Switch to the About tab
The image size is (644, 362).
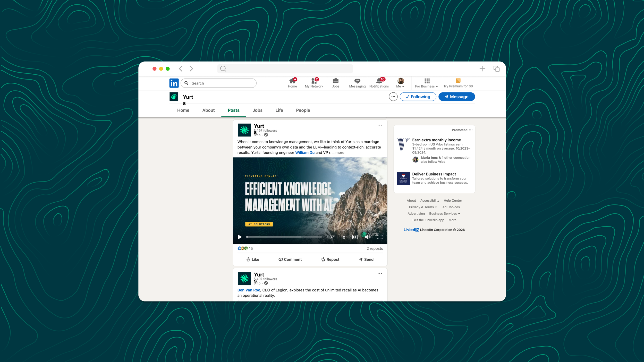click(x=208, y=110)
